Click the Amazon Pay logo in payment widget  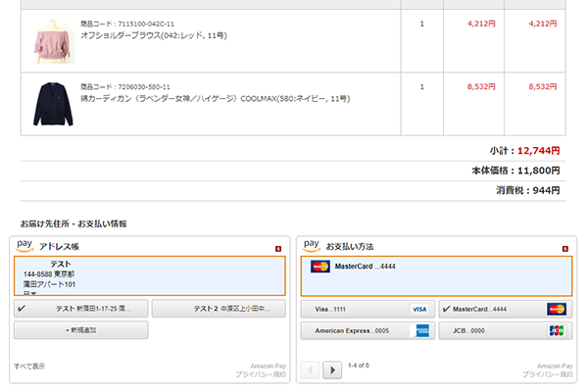(313, 245)
